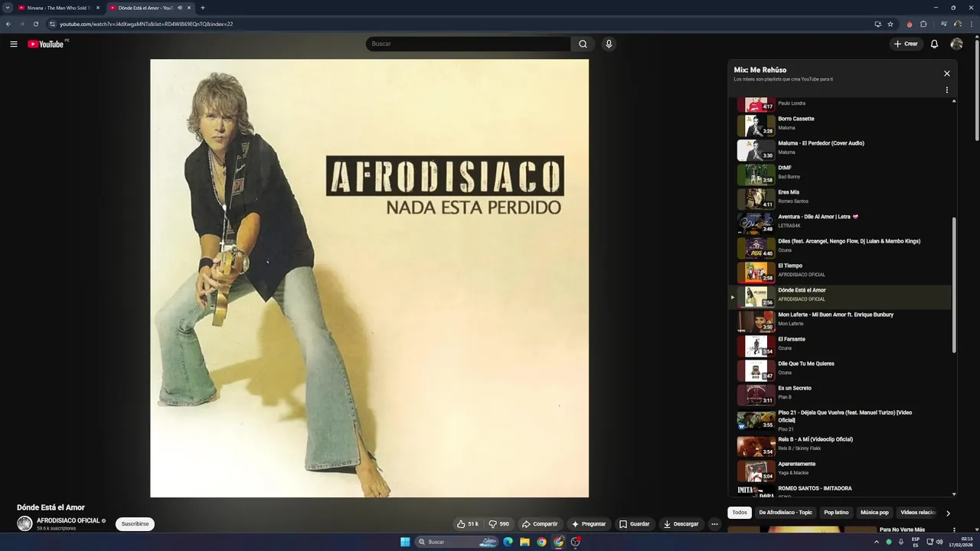Mute the Dónde Está el Amor tab audio
The image size is (980, 551).
pyautogui.click(x=180, y=8)
